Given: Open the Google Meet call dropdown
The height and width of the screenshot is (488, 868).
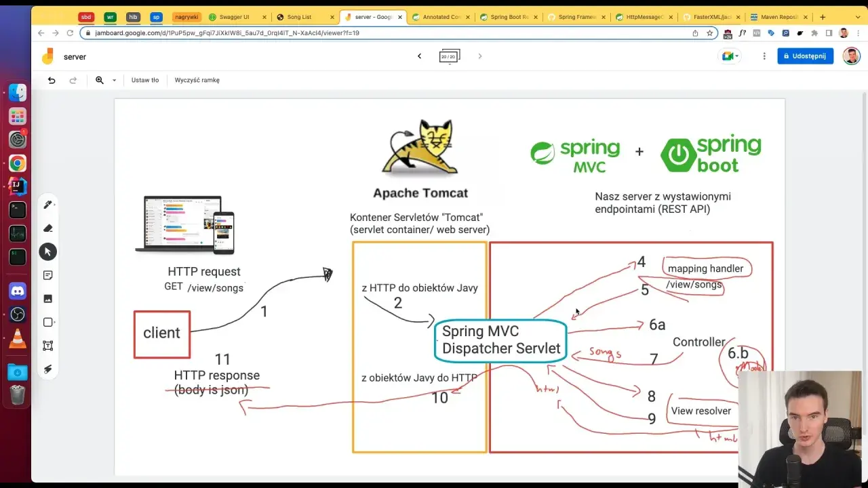Looking at the screenshot, I should click(x=730, y=56).
